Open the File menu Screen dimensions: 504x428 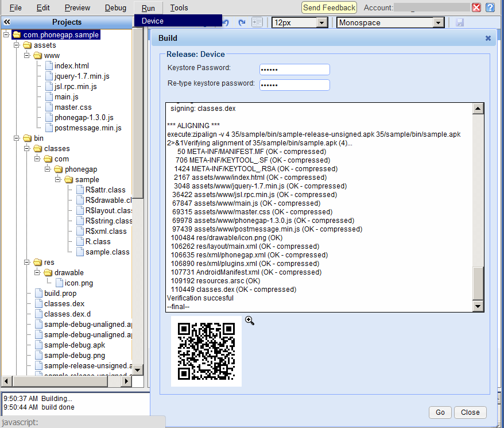15,7
